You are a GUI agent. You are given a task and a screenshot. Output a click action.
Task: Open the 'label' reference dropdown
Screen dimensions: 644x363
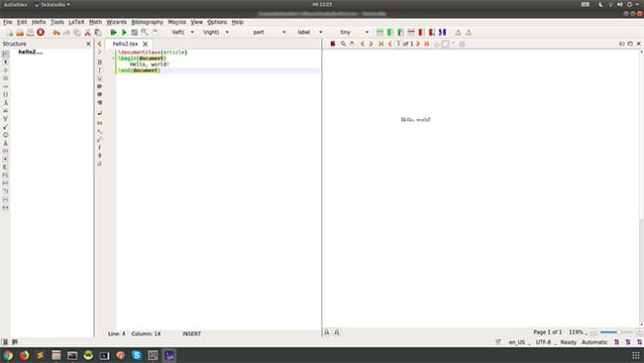[321, 33]
